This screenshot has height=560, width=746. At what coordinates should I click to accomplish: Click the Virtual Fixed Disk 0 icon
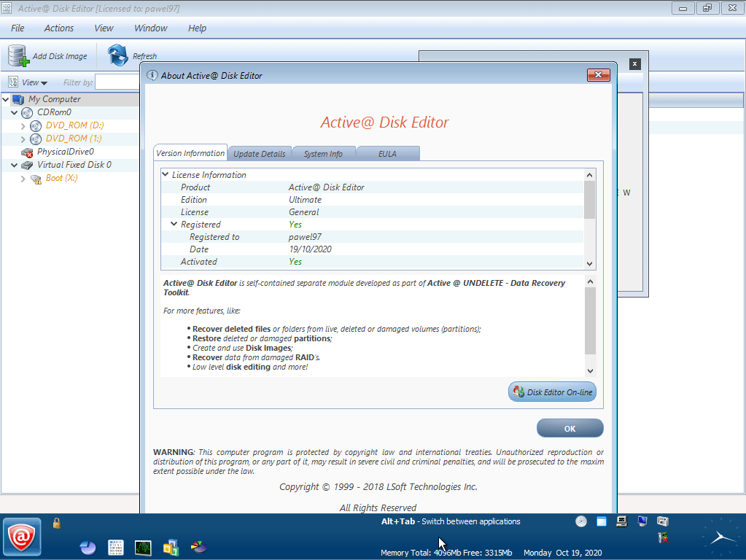click(x=27, y=165)
